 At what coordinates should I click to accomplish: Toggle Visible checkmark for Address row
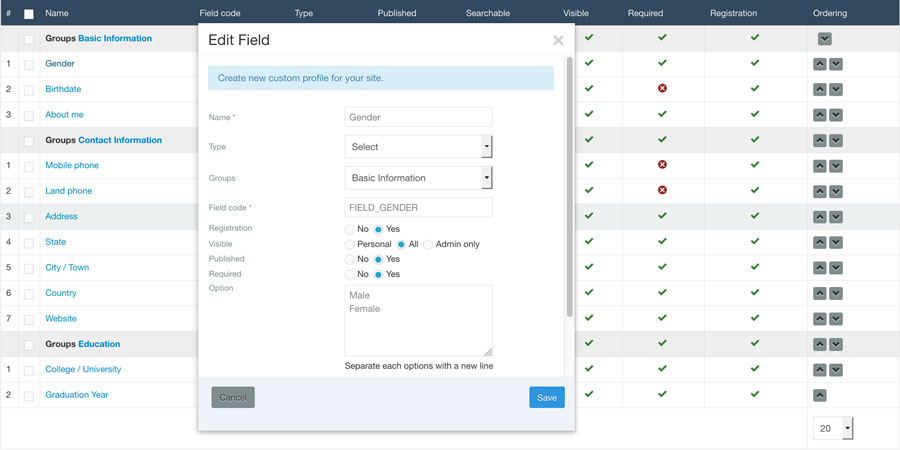pyautogui.click(x=589, y=215)
